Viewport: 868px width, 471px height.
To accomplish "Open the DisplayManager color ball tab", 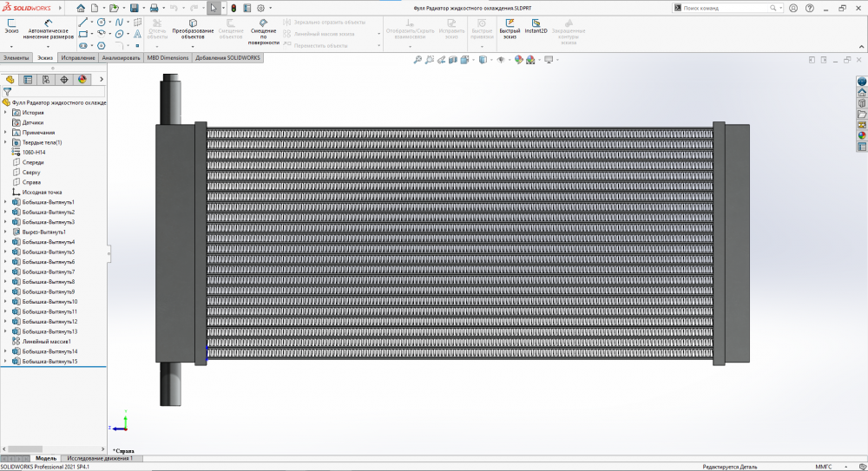I will tap(82, 80).
